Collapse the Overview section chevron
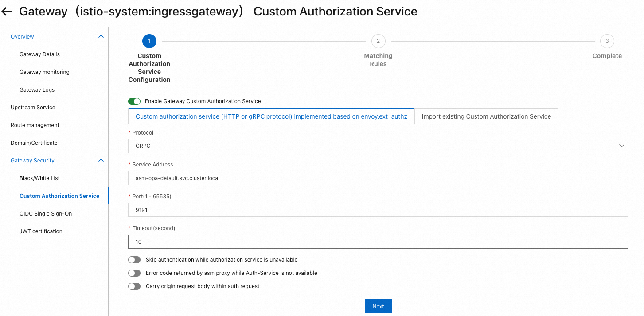Viewport: 644px width, 316px height. (101, 36)
